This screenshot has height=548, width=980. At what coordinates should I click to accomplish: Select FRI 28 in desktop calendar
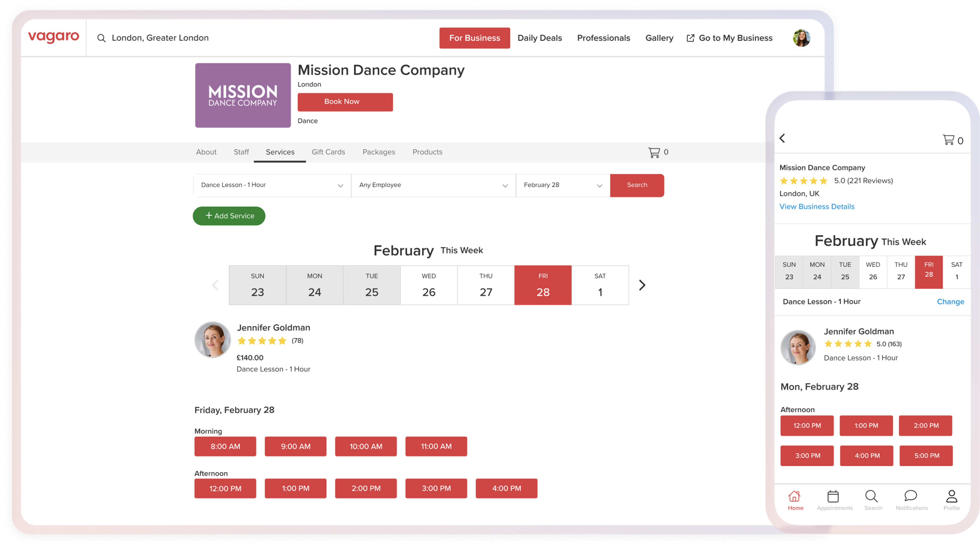tap(543, 285)
